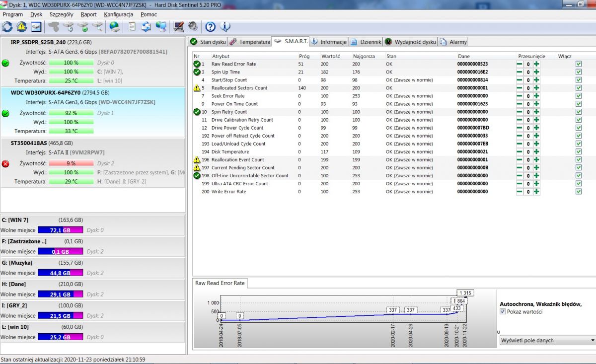Uncheck the Pokaż wartości checkbox

tap(503, 311)
